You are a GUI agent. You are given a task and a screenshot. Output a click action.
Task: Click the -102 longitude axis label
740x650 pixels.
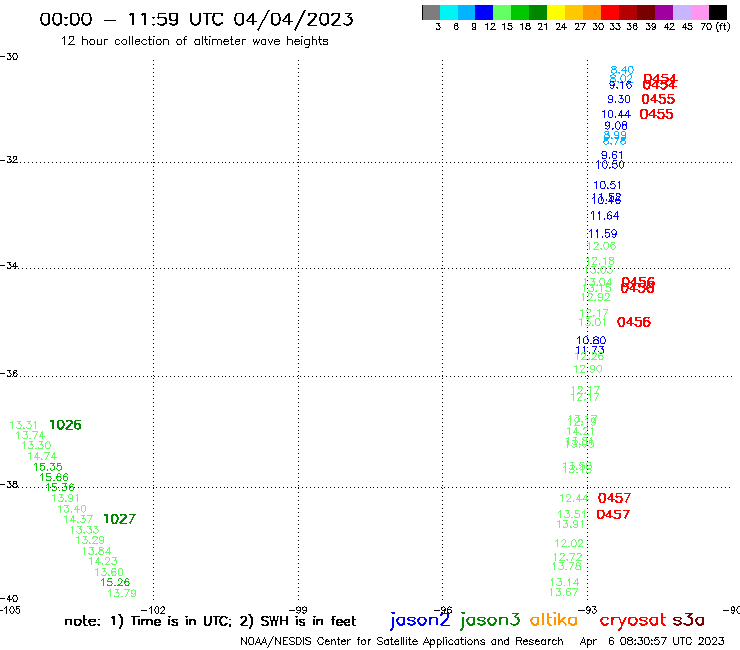tap(153, 610)
